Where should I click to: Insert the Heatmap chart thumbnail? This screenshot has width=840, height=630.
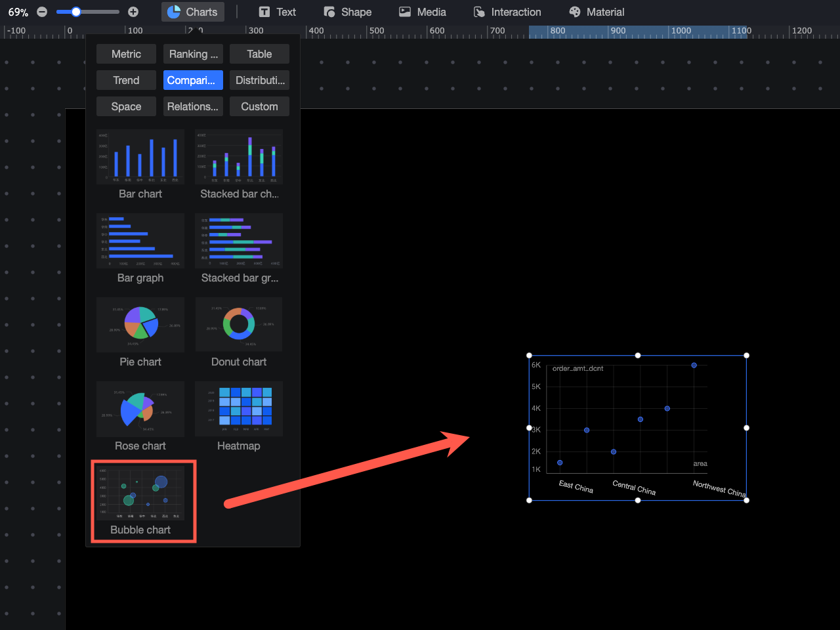pyautogui.click(x=239, y=409)
